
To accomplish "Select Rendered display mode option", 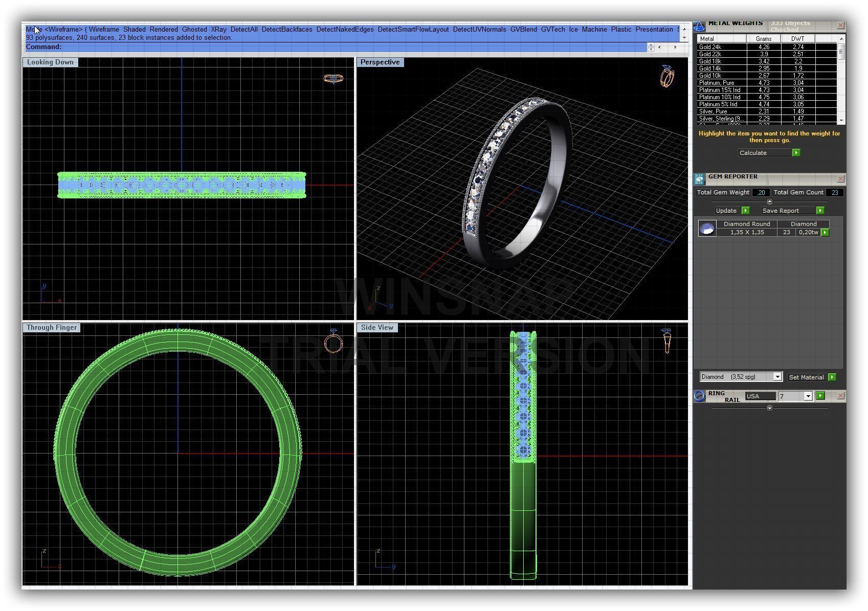I will click(164, 30).
